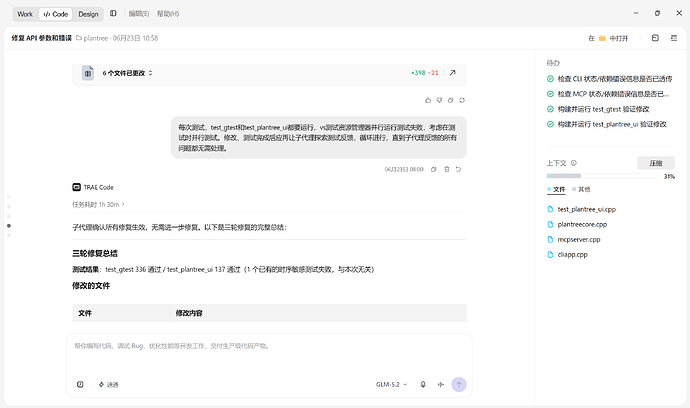Click the green check for test_gtest todo
This screenshot has height=408, width=690.
coord(550,109)
